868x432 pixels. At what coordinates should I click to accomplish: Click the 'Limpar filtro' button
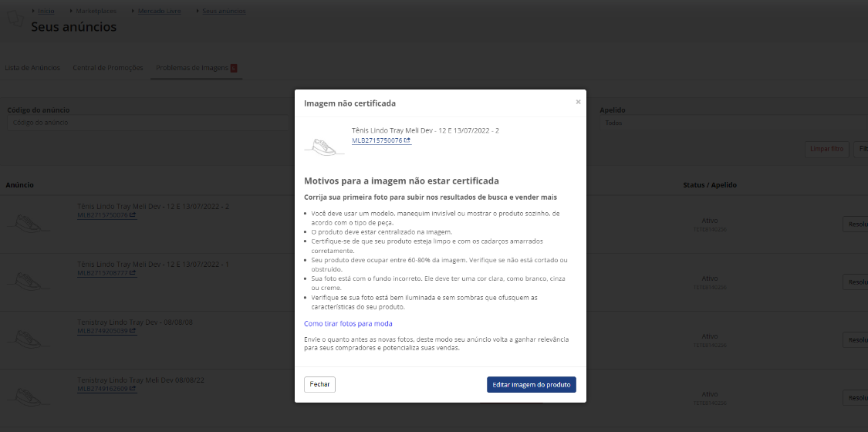826,150
